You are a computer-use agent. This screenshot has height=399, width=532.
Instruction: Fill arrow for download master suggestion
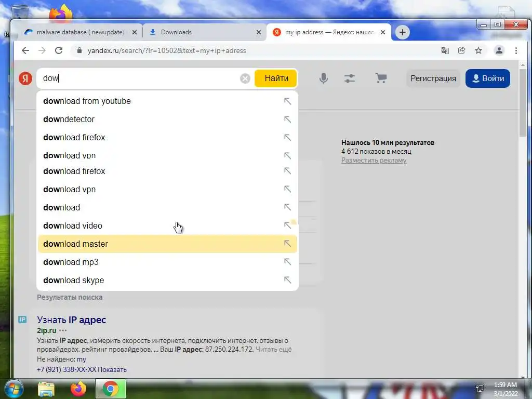click(x=287, y=244)
